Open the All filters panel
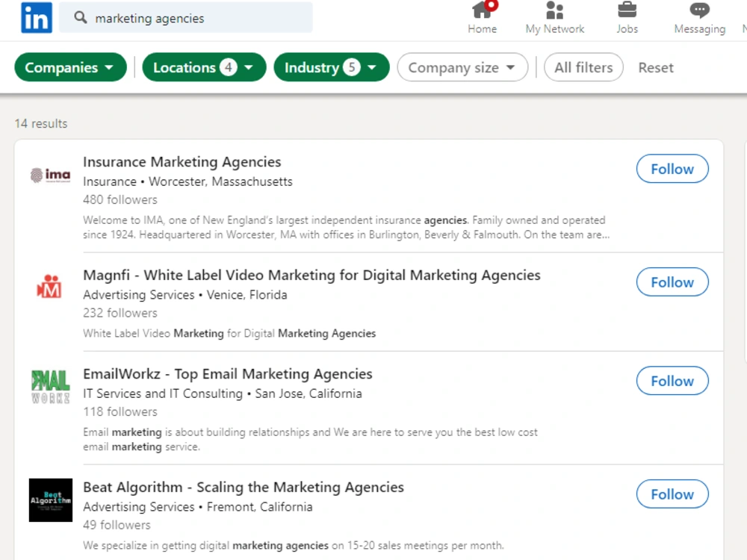The image size is (747, 560). pos(583,67)
